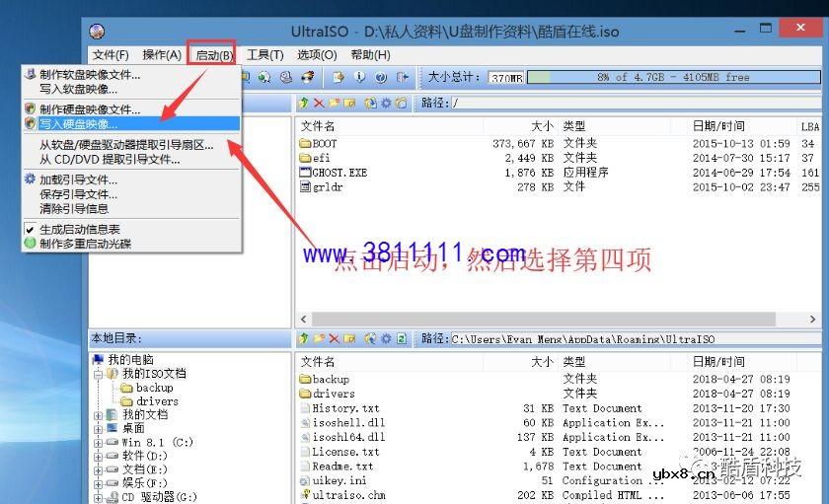Viewport: 829px width, 504px height.
Task: Click the ISO pane horizontal scrollbar track
Action: coord(544,320)
